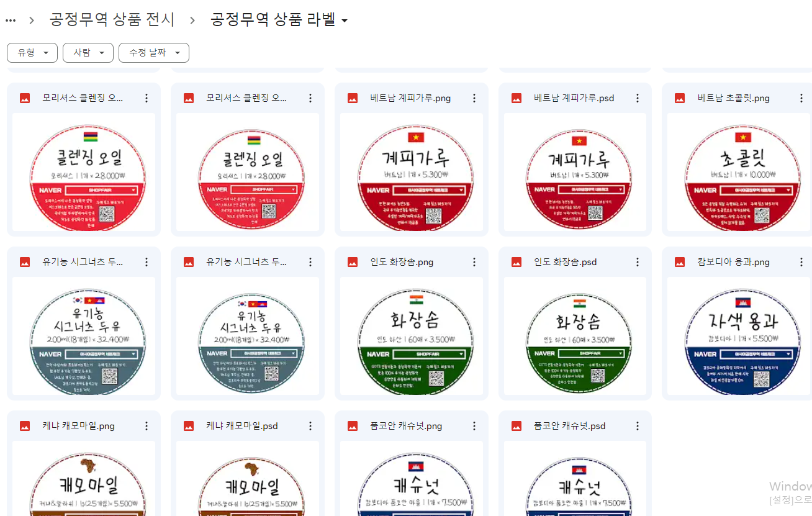Select the 베트남 초콜릿.png file name
Viewport: 812px width, 516px height.
pos(734,98)
